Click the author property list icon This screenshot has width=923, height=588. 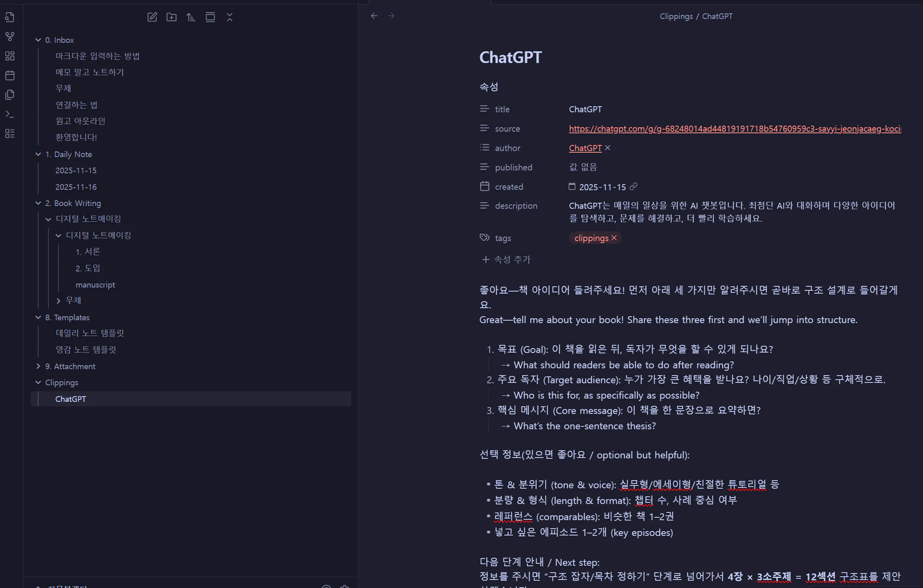point(484,147)
